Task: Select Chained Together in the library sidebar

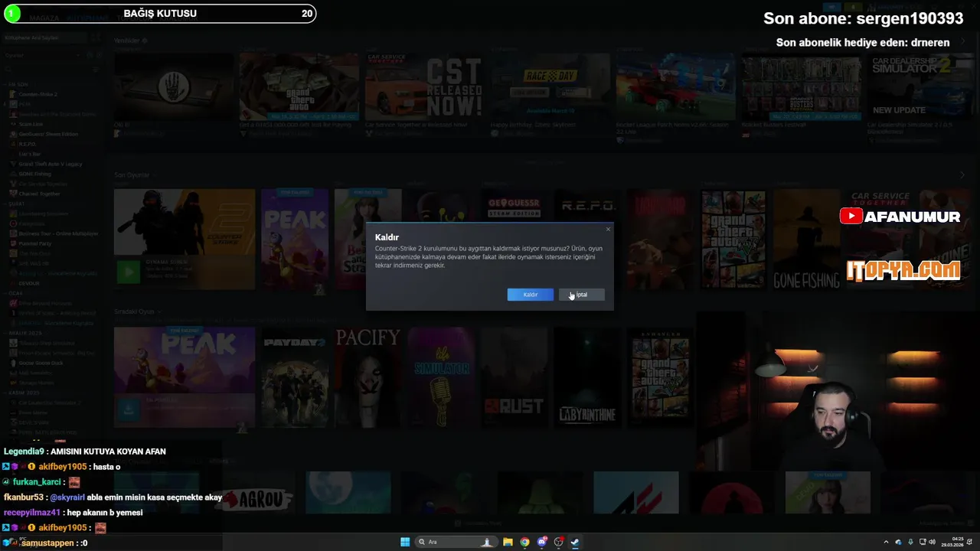Action: [x=39, y=194]
